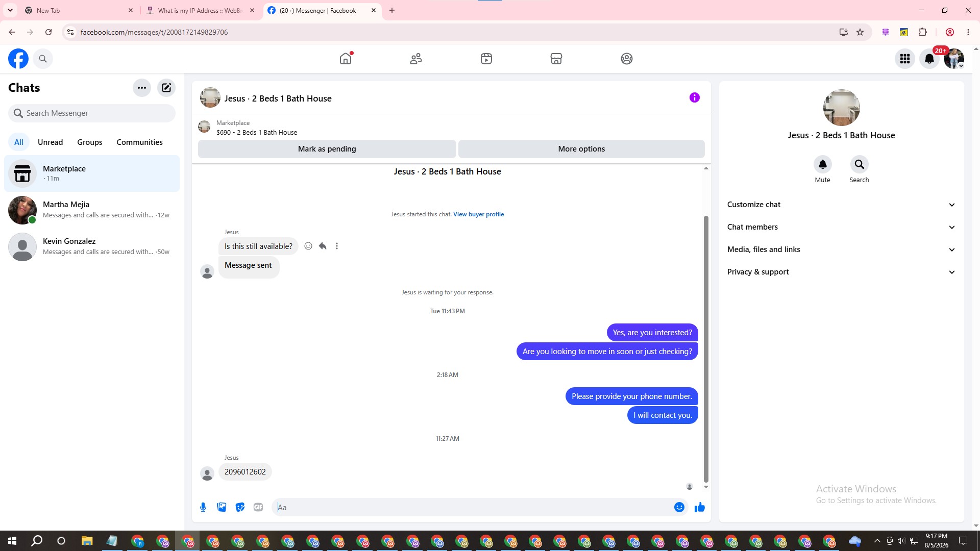The width and height of the screenshot is (980, 551).
Task: Click More options button
Action: point(581,149)
